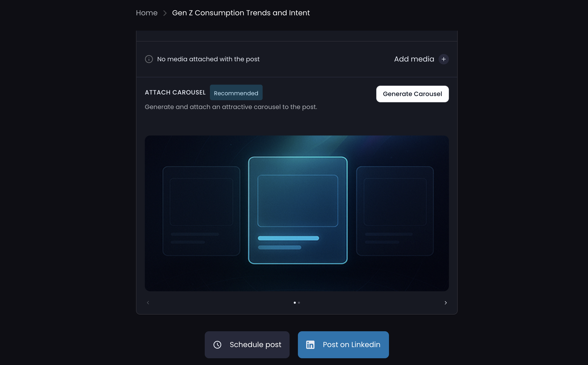Click the info icon next to No media attached
The image size is (588, 365).
click(x=149, y=59)
